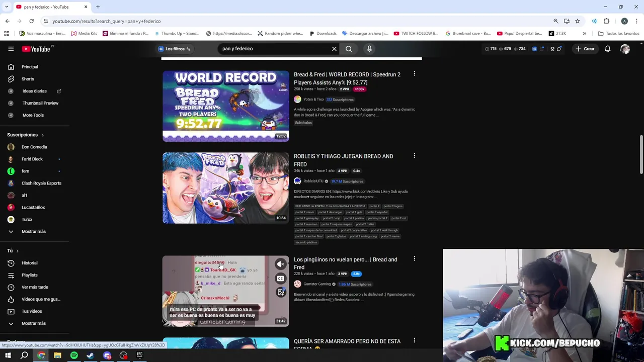Open a new browser tab
The height and width of the screenshot is (362, 644).
tap(98, 7)
